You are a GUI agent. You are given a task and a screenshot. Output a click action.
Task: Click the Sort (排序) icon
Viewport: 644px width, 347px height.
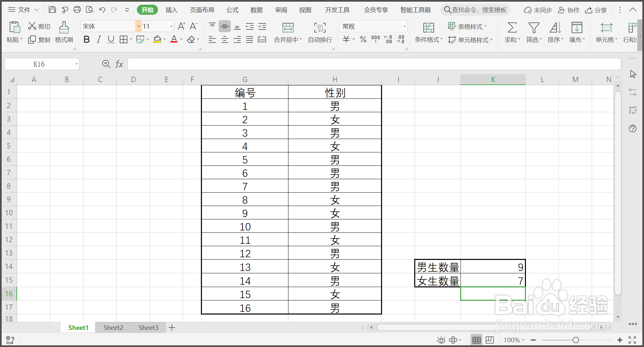[555, 27]
